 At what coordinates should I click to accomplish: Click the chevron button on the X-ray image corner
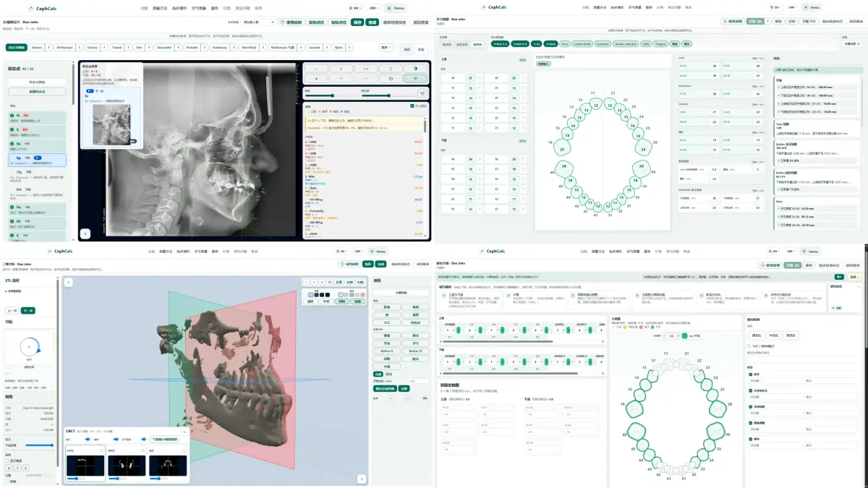(x=85, y=234)
